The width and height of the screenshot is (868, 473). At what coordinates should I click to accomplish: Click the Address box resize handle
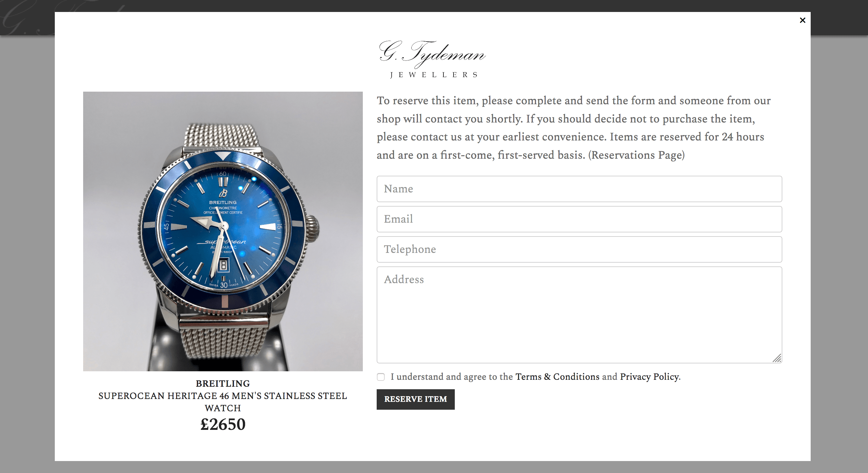point(777,358)
